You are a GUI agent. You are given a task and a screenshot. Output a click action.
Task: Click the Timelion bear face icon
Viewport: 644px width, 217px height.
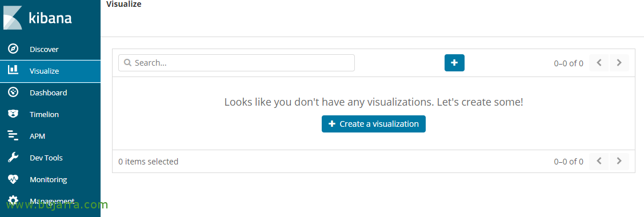click(x=13, y=114)
